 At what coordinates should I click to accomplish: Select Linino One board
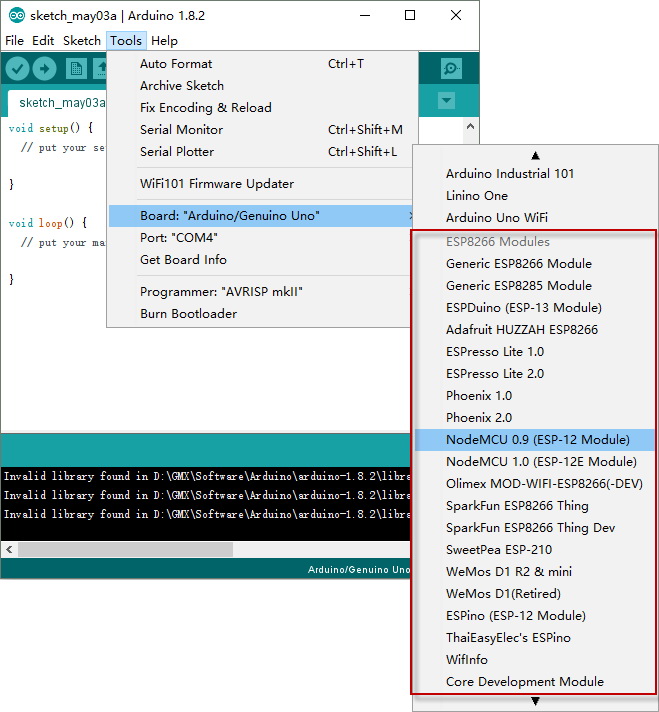535,196
